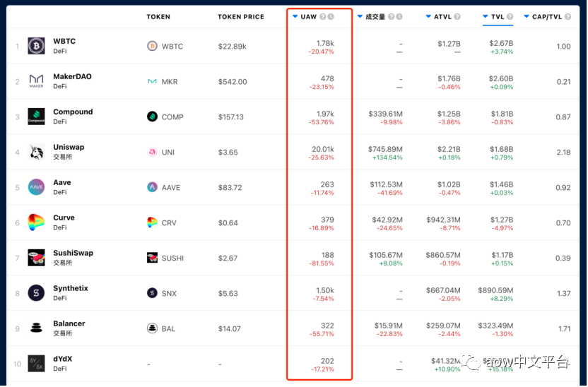Click the AAVE token icon
588x387 pixels.
(x=152, y=187)
